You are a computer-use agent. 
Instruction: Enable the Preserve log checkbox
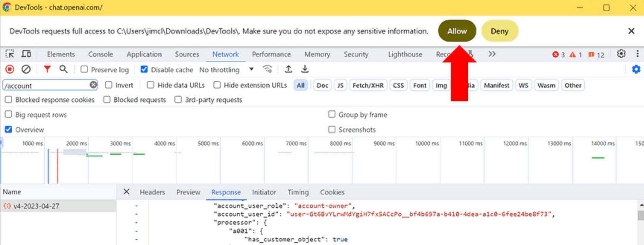coord(85,70)
